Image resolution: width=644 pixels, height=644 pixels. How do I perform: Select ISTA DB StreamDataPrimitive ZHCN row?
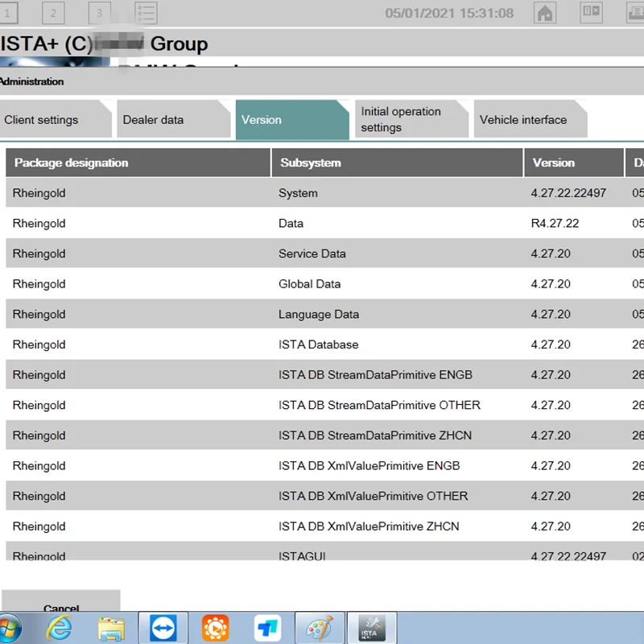pyautogui.click(x=325, y=436)
